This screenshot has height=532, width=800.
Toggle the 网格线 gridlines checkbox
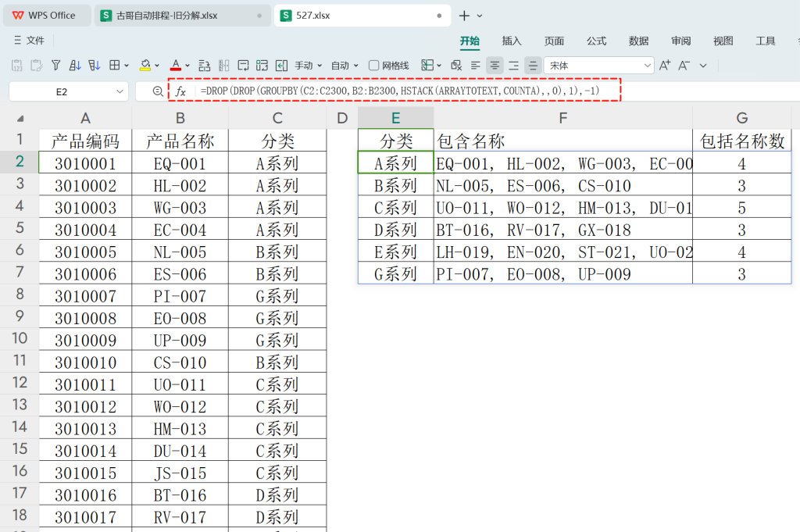tap(374, 66)
